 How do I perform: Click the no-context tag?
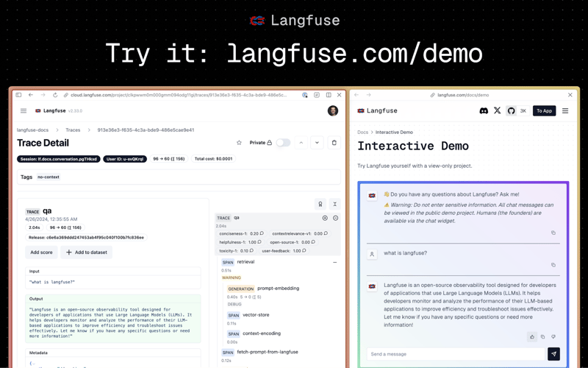point(49,177)
